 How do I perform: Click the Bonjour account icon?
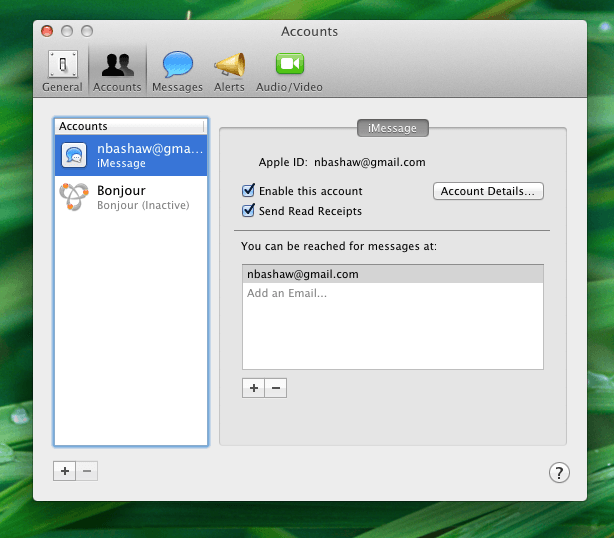[75, 197]
